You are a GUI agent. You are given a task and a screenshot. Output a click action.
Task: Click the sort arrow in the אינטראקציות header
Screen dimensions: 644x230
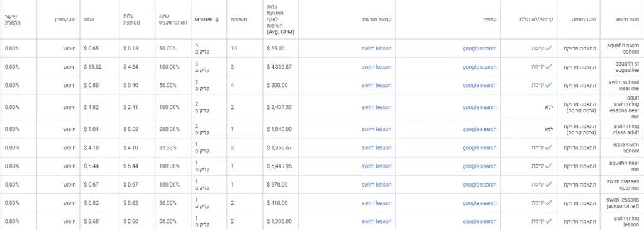pos(217,20)
